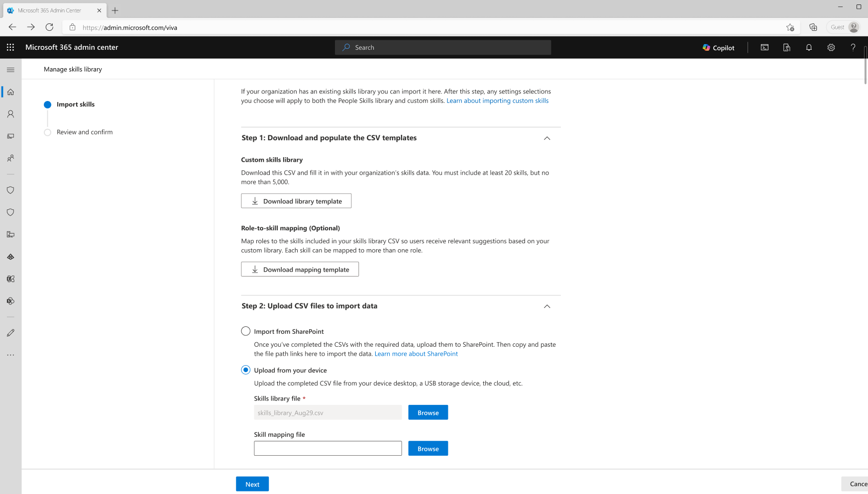The height and width of the screenshot is (494, 868).
Task: Launch Cloud Shell from the header icon
Action: pos(764,48)
